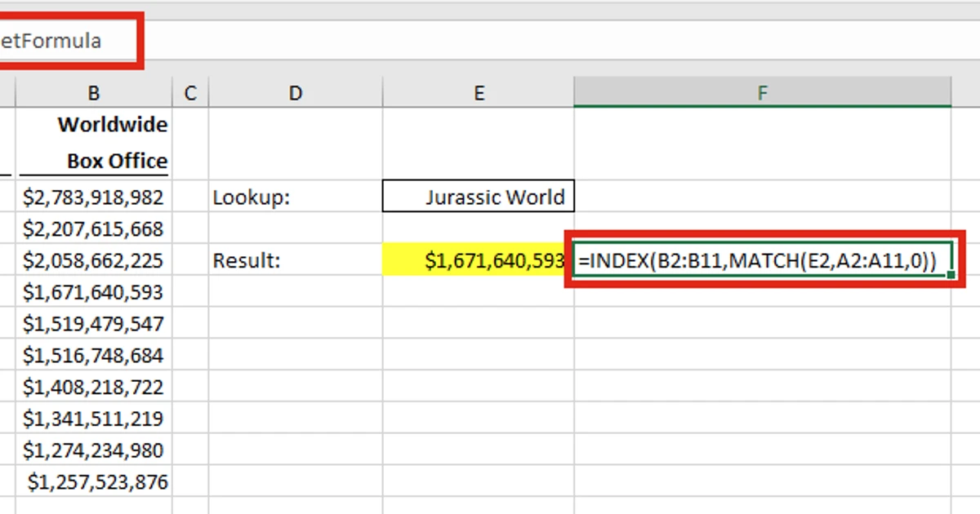Select the cell containing Jurassic World
The width and height of the screenshot is (980, 514).
click(479, 197)
